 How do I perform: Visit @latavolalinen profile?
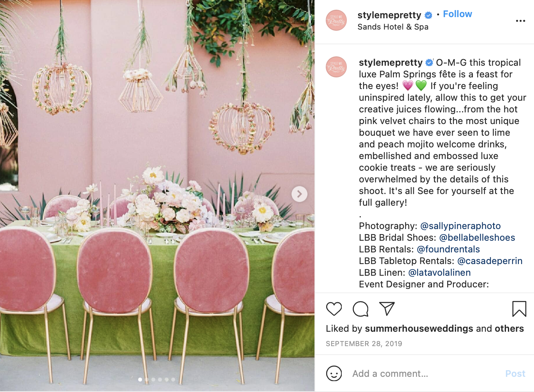[439, 273]
